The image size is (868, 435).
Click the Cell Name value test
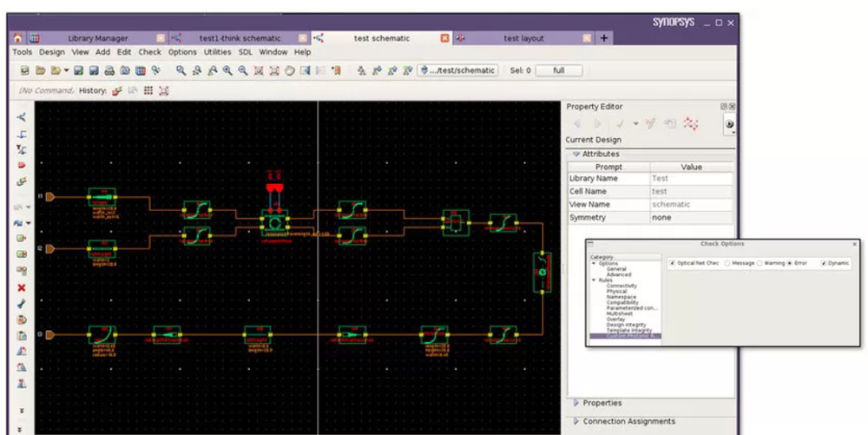click(692, 191)
